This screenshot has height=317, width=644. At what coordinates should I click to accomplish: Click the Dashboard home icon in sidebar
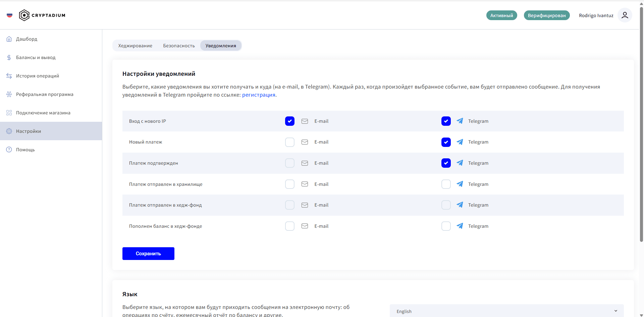pos(9,39)
